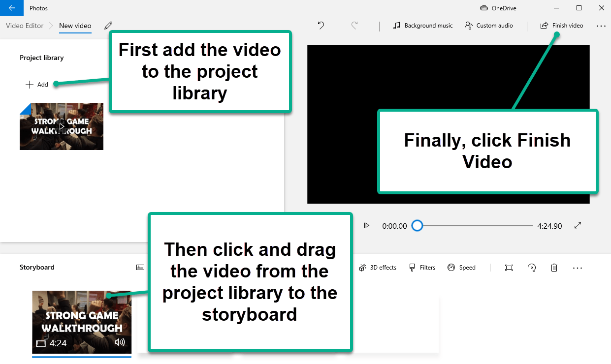Play the video preview
611x364 pixels.
(366, 225)
